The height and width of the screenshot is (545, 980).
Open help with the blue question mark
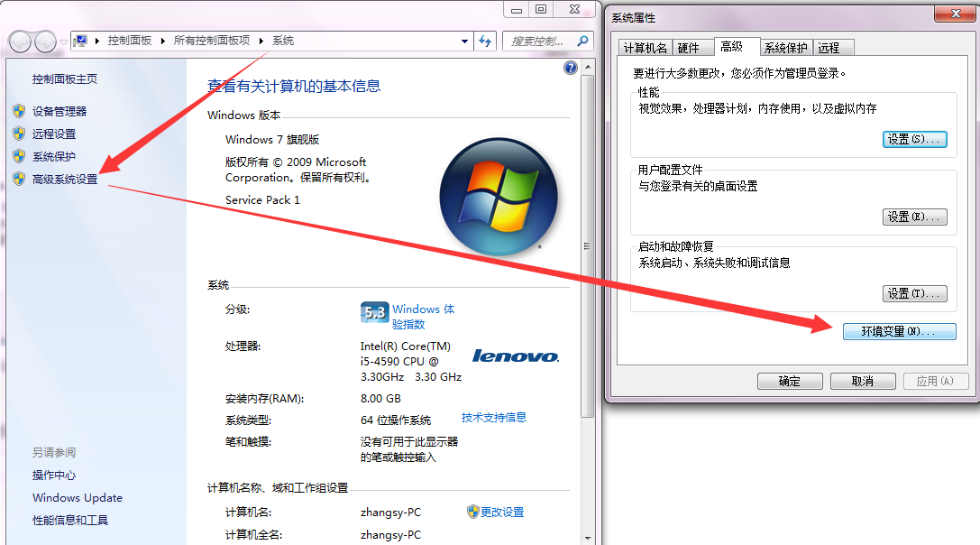coord(570,68)
